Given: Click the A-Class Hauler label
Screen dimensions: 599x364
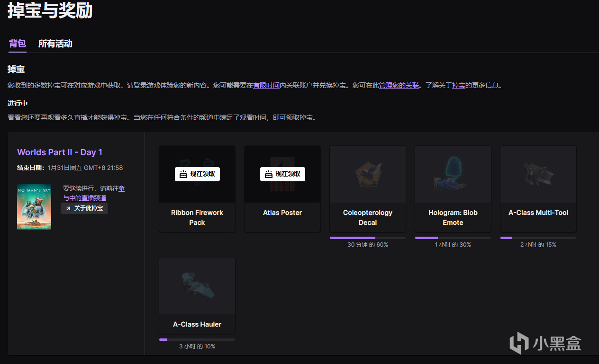Looking at the screenshot, I should coord(197,324).
